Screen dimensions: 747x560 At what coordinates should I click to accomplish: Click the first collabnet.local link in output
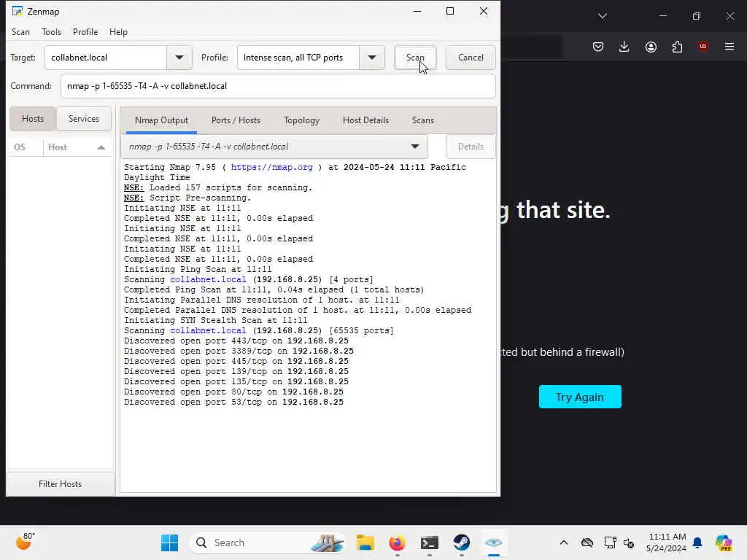pos(208,279)
